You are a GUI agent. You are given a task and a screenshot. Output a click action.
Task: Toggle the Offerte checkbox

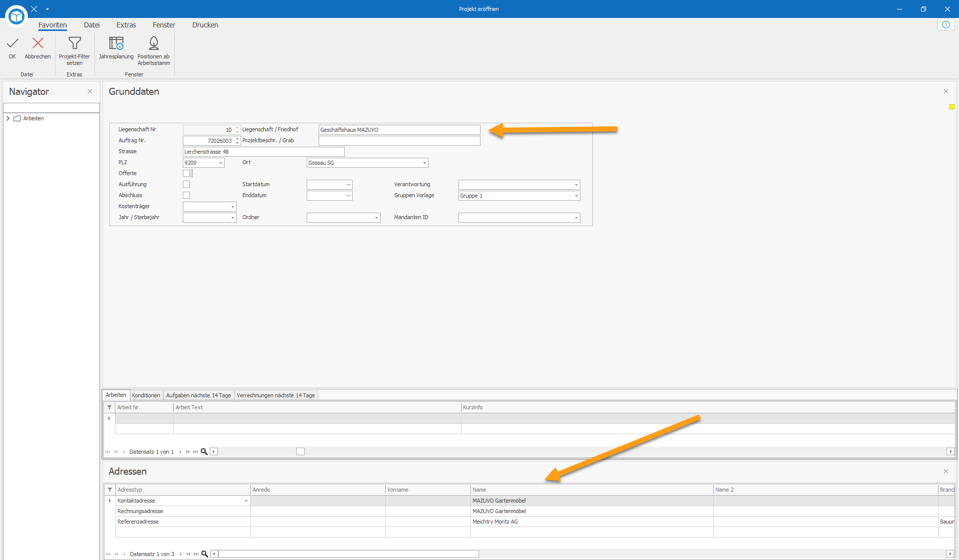186,173
